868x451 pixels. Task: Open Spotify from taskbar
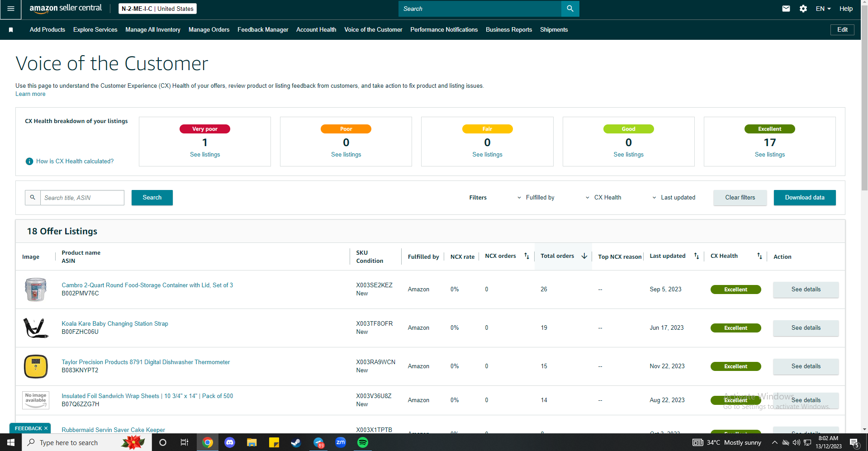coord(363,442)
